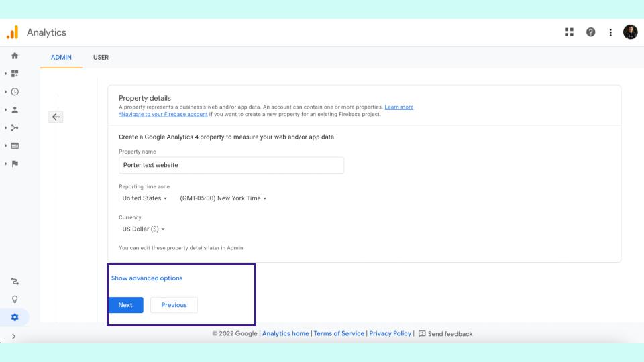Click the Next button
Screen dimensions: 644x362
click(125, 305)
